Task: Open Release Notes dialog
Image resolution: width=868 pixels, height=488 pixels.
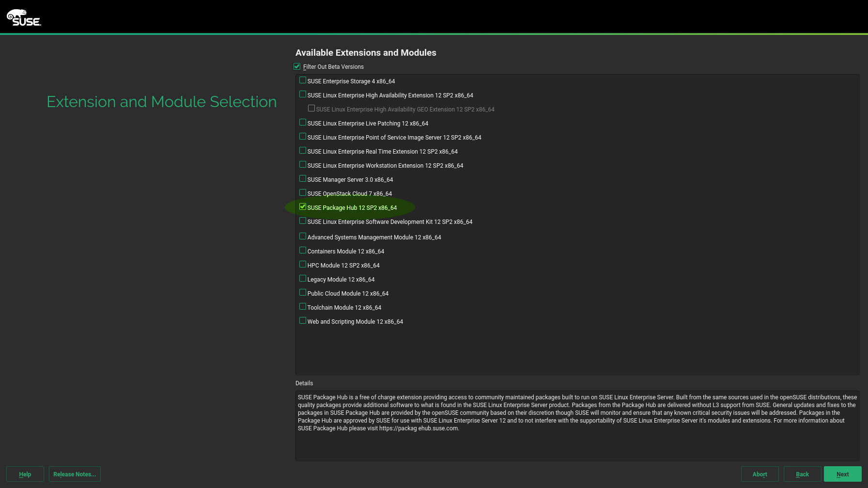Action: pyautogui.click(x=75, y=474)
